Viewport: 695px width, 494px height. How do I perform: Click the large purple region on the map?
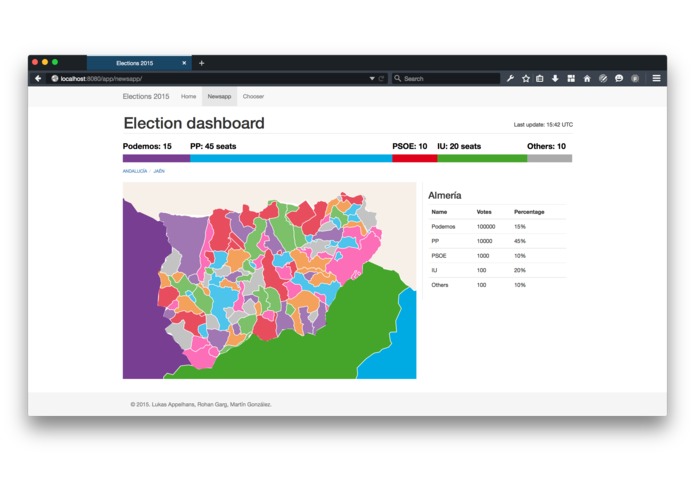(x=142, y=301)
